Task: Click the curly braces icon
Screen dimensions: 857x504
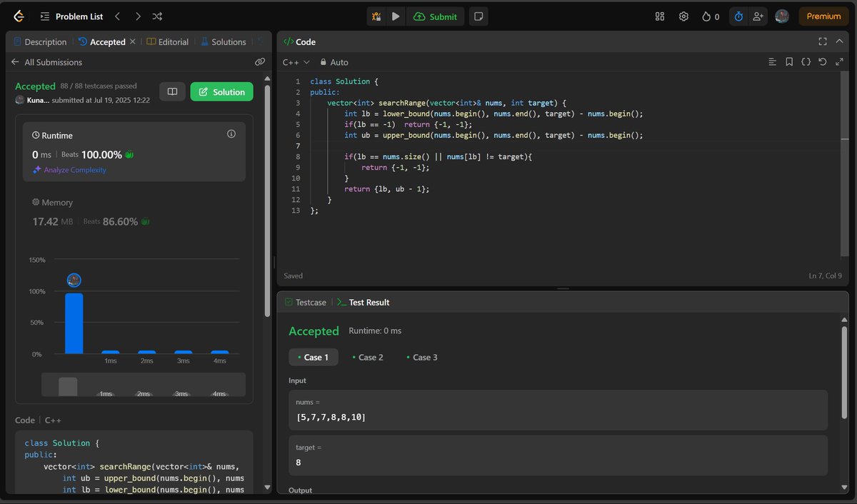Action: (806, 62)
